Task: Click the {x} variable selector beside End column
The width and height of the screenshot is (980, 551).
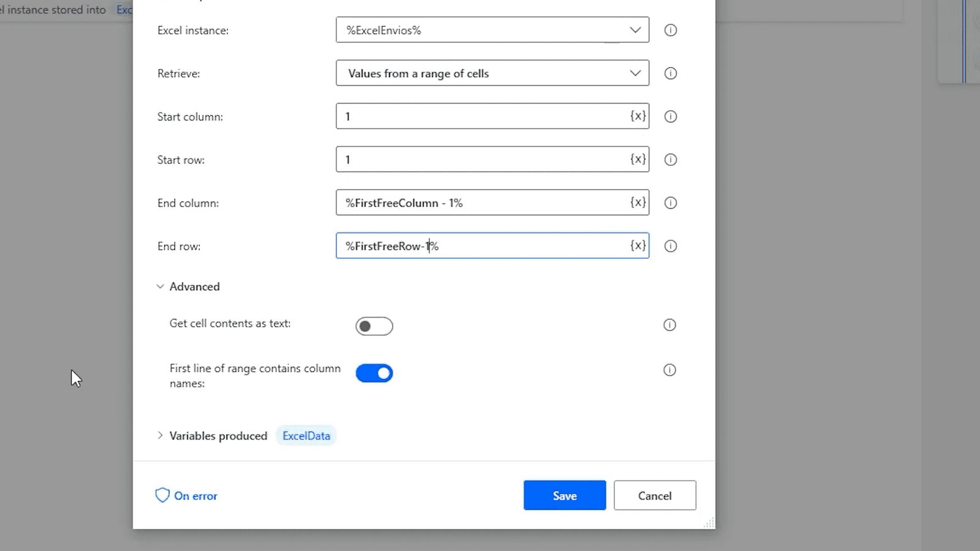Action: pyautogui.click(x=638, y=203)
